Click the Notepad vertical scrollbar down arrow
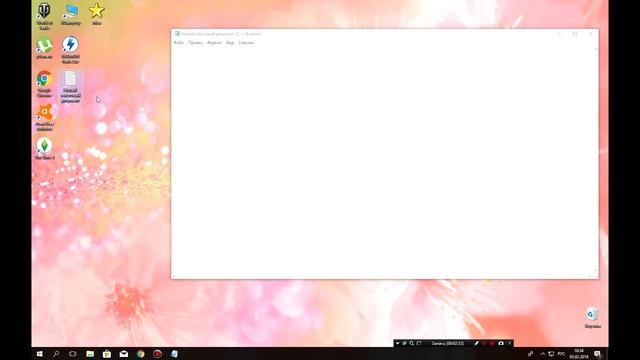Image resolution: width=640 pixels, height=360 pixels. [596, 271]
